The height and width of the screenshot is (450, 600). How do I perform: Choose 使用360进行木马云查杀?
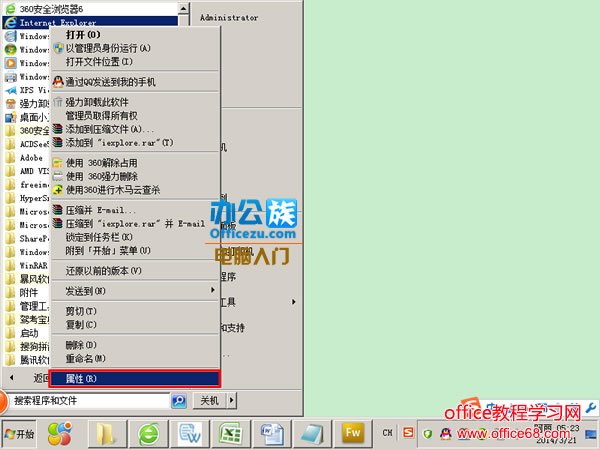click(135, 190)
